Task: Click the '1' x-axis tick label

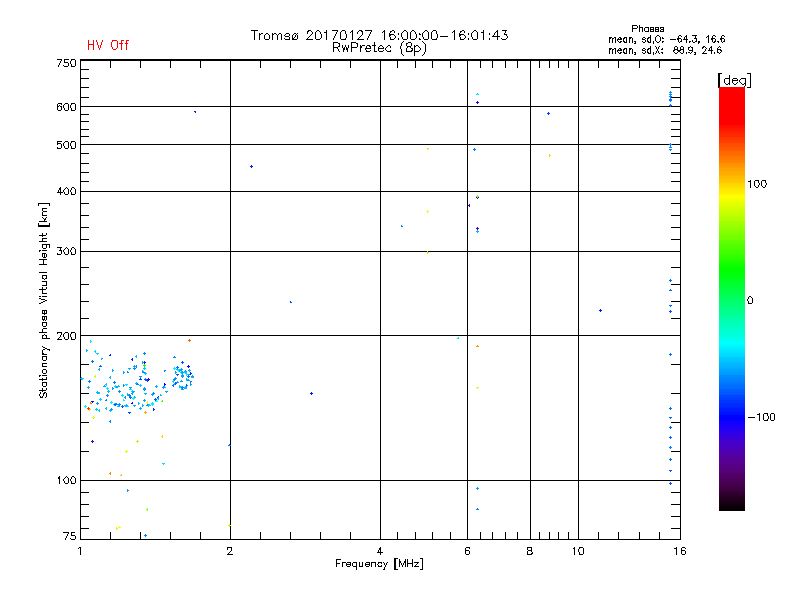Action: [x=80, y=551]
